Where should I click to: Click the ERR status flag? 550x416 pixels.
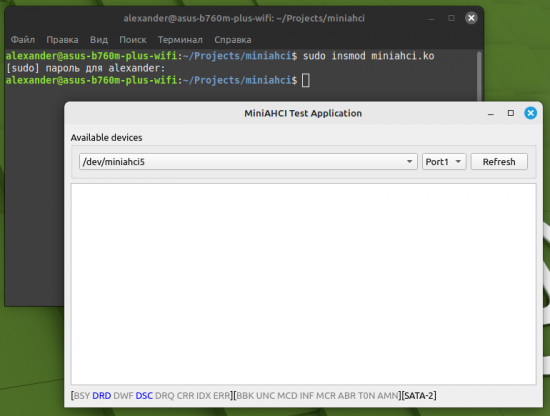point(222,396)
